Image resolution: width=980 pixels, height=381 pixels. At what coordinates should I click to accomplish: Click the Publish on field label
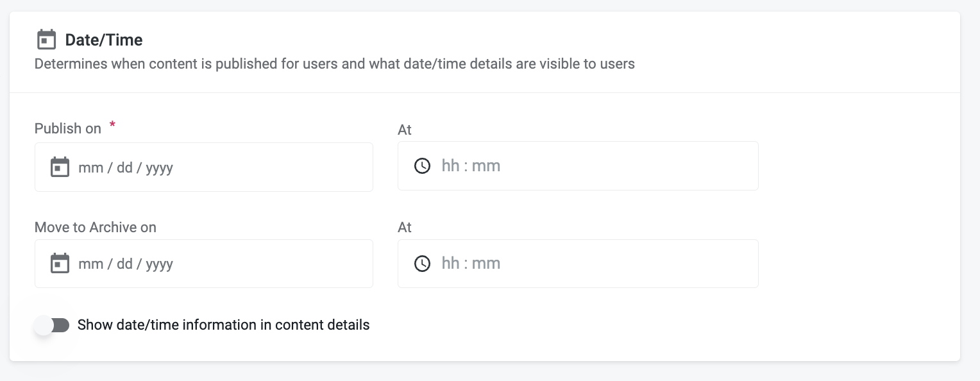tap(68, 129)
